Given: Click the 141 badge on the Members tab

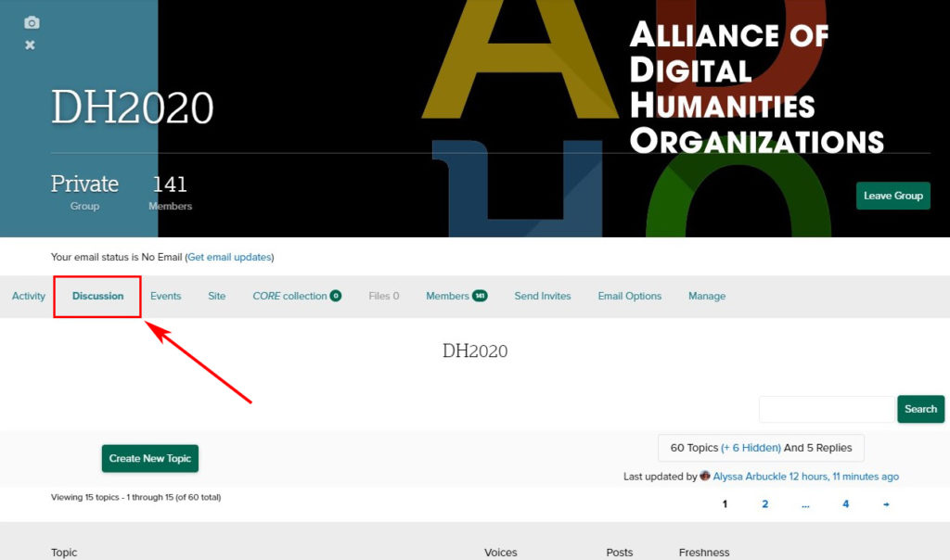Looking at the screenshot, I should point(480,295).
